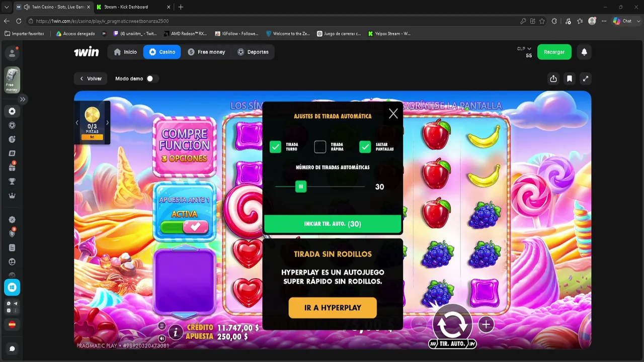
Task: Click the Free money sidebar thumbnail
Action: [12, 80]
